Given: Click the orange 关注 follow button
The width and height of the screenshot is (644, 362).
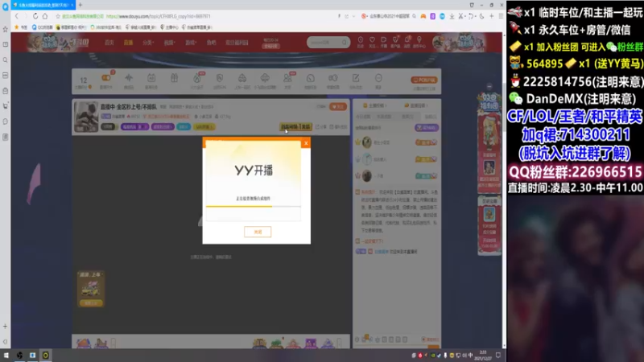Looking at the screenshot, I should coord(337,107).
